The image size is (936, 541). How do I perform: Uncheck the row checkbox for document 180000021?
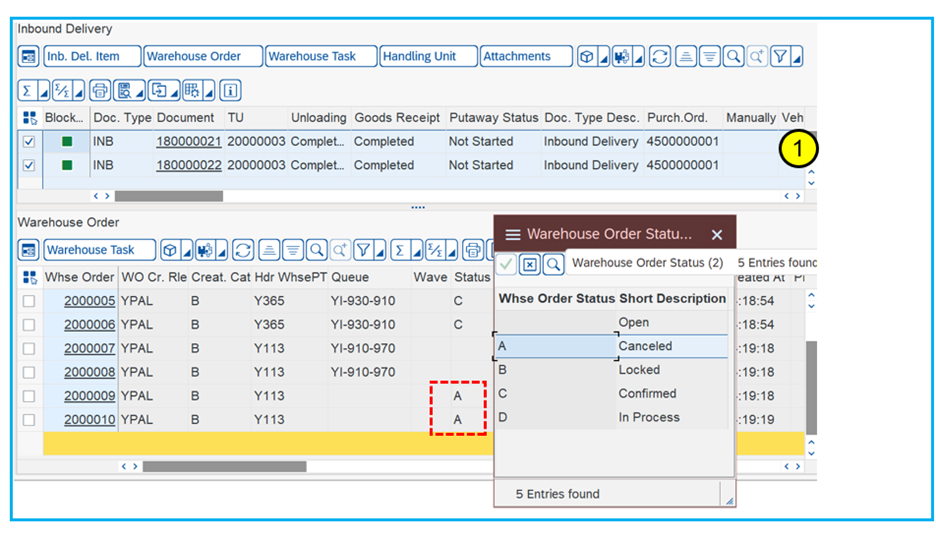pos(29,142)
